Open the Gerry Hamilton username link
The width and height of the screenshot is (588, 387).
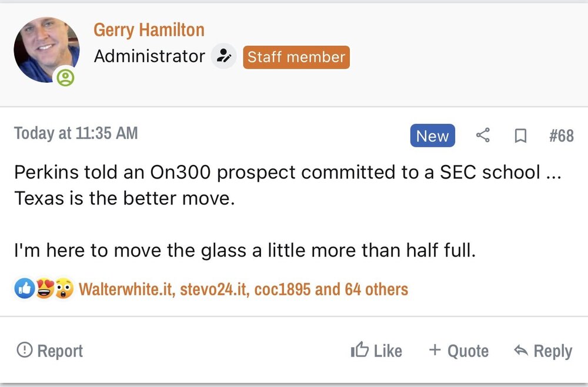[x=149, y=29]
